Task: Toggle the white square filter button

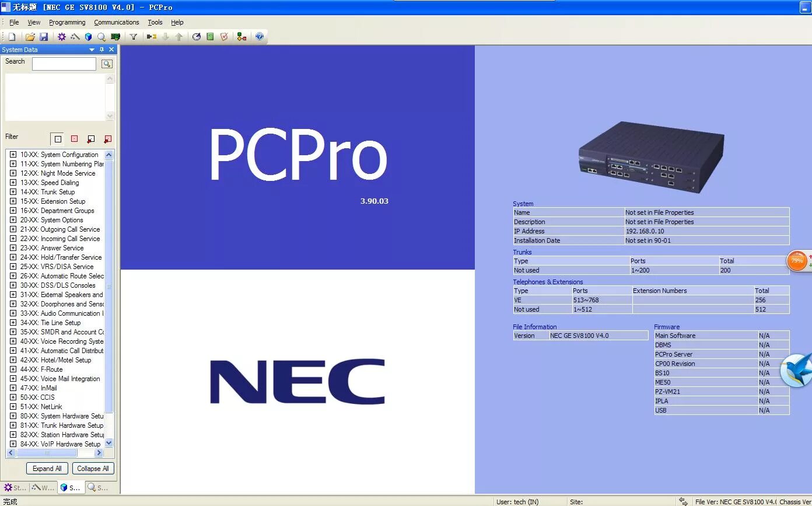Action: pos(57,139)
